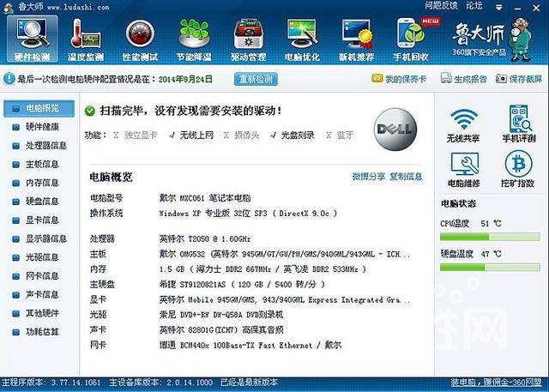Click processor value 英特尔 T2050
The height and width of the screenshot is (392, 549).
(x=205, y=239)
